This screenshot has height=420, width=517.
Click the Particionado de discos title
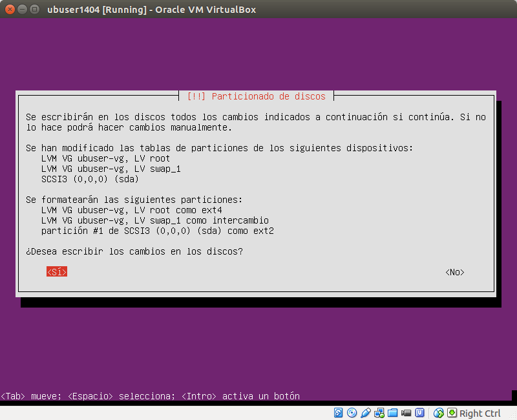[257, 96]
